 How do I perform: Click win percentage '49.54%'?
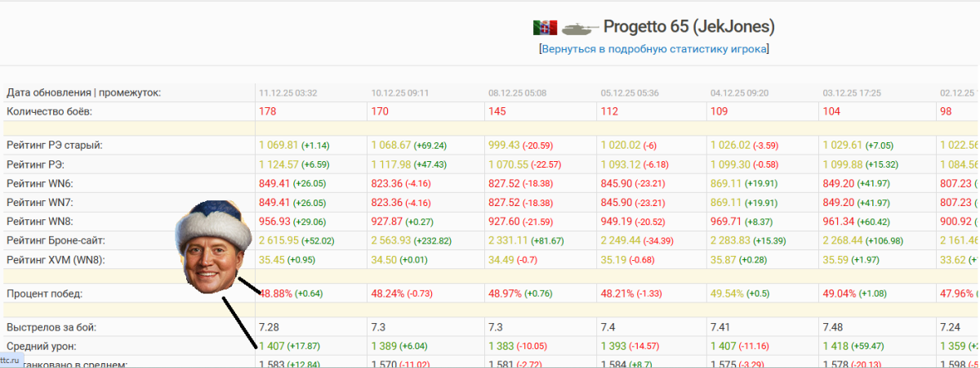tap(727, 293)
